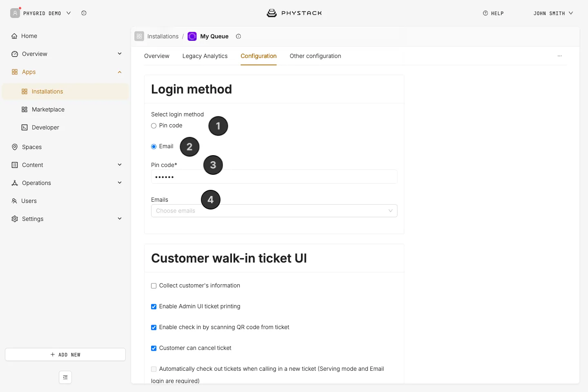Click the Marketplace icon in the sidebar
The width and height of the screenshot is (588, 392).
point(24,109)
